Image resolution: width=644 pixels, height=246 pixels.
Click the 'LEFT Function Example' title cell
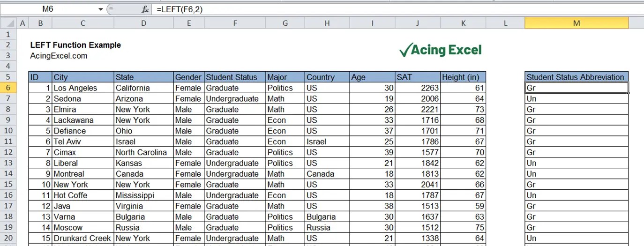75,45
